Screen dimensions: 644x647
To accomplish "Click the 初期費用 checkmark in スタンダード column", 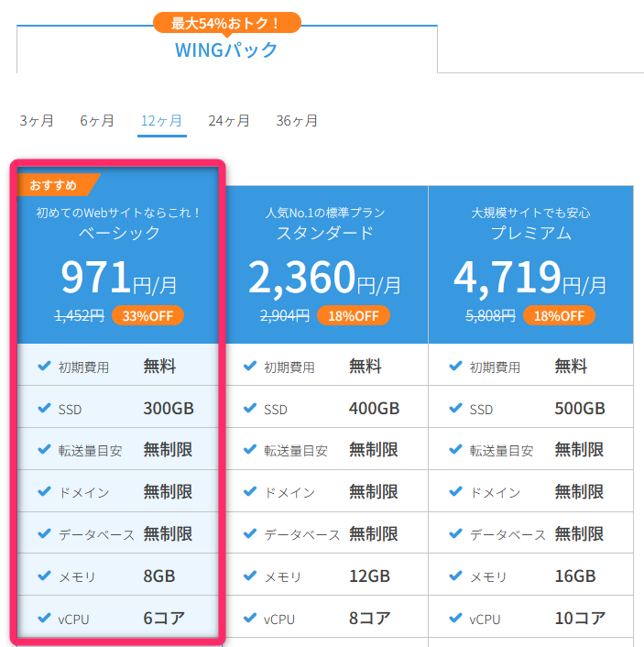I will point(250,366).
